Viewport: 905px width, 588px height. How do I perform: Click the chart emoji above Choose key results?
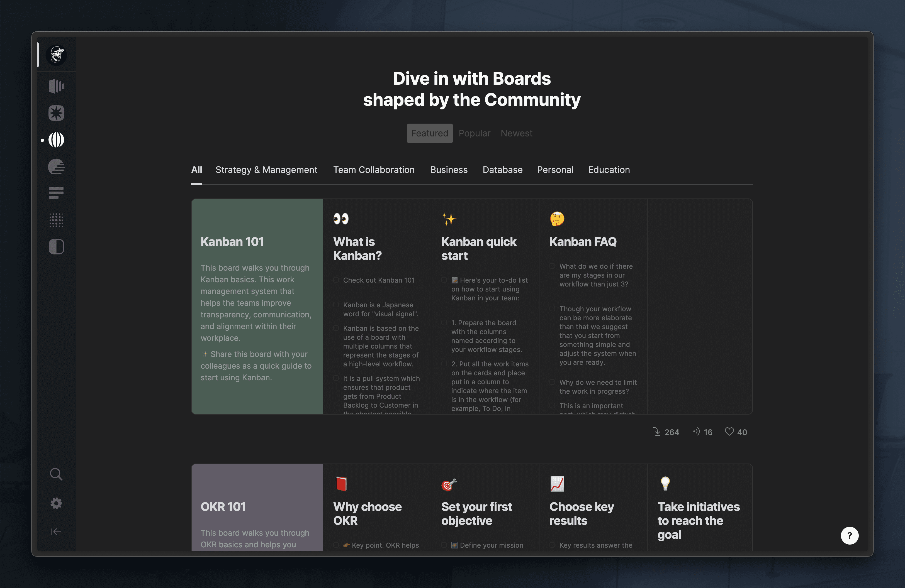click(557, 484)
